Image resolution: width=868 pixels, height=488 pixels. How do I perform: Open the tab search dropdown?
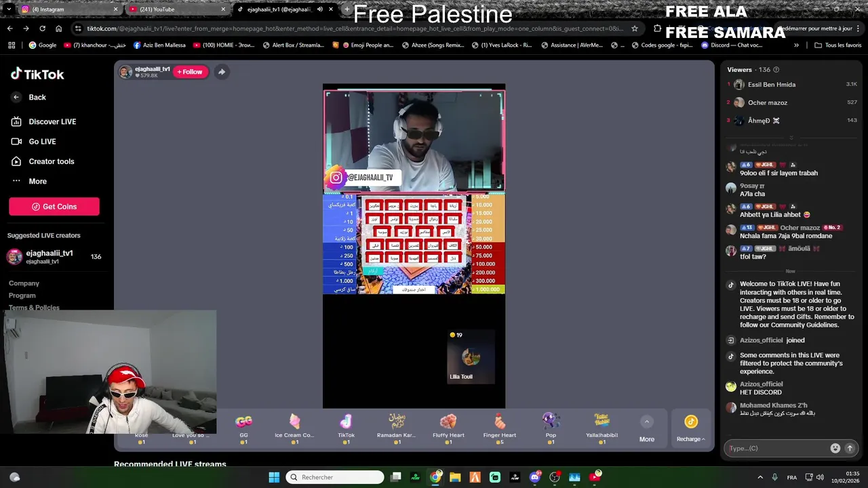[8, 9]
